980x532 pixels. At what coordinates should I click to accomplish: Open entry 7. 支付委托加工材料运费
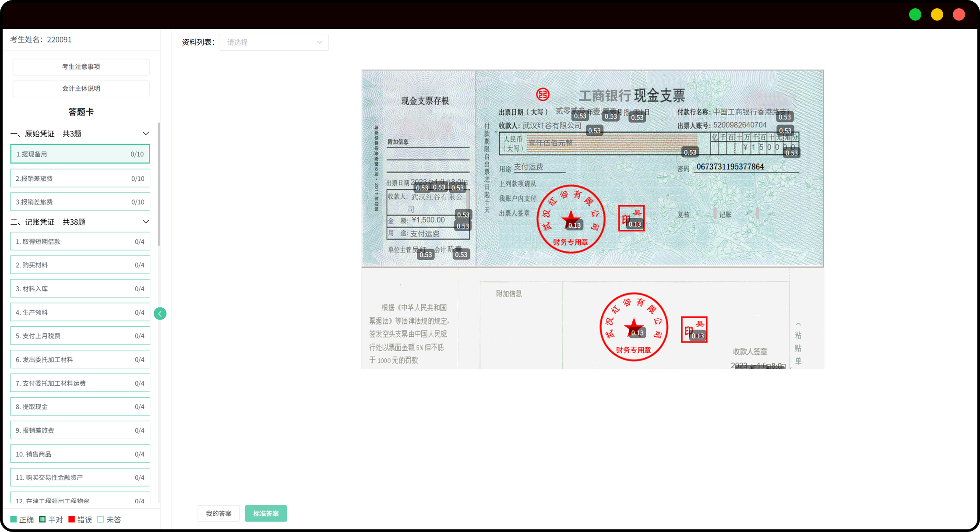pos(80,383)
